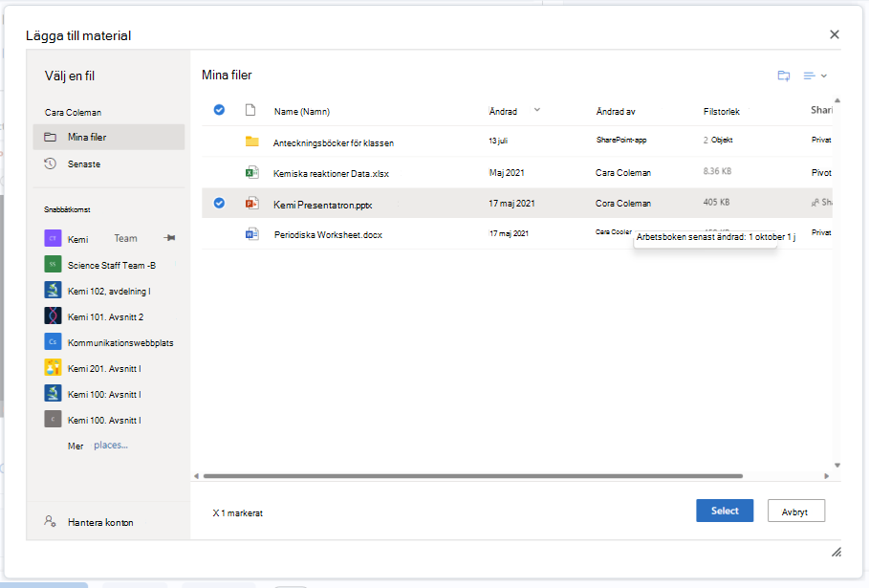Open Anteckningsböcker för klassen folder
The width and height of the screenshot is (869, 588).
pyautogui.click(x=334, y=143)
